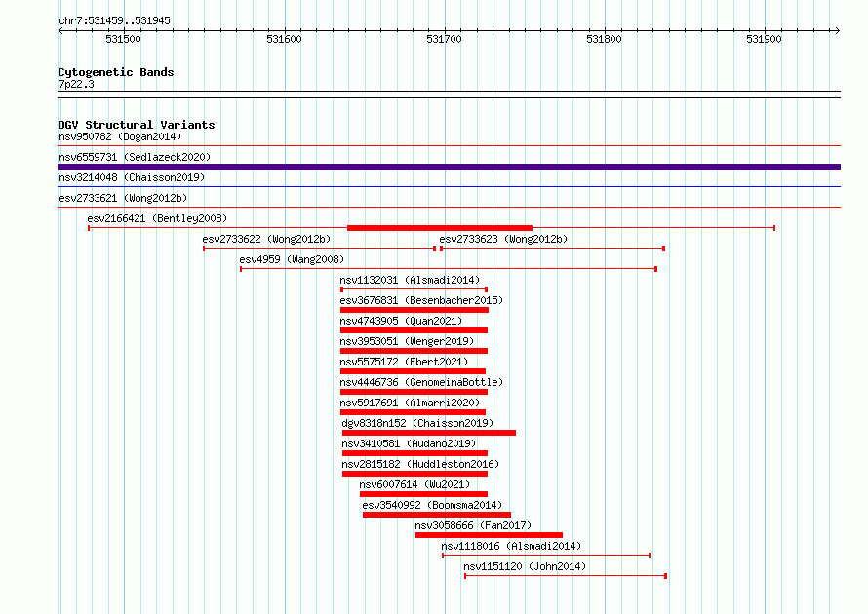The width and height of the screenshot is (868, 614).
Task: Select the esv3676831 (Besenbacher2015) red bar
Action: pos(414,310)
